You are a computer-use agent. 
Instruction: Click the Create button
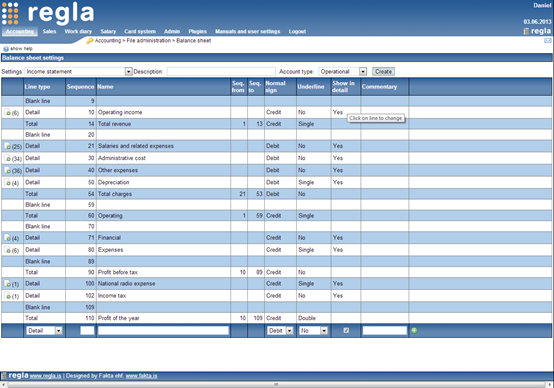pos(383,71)
